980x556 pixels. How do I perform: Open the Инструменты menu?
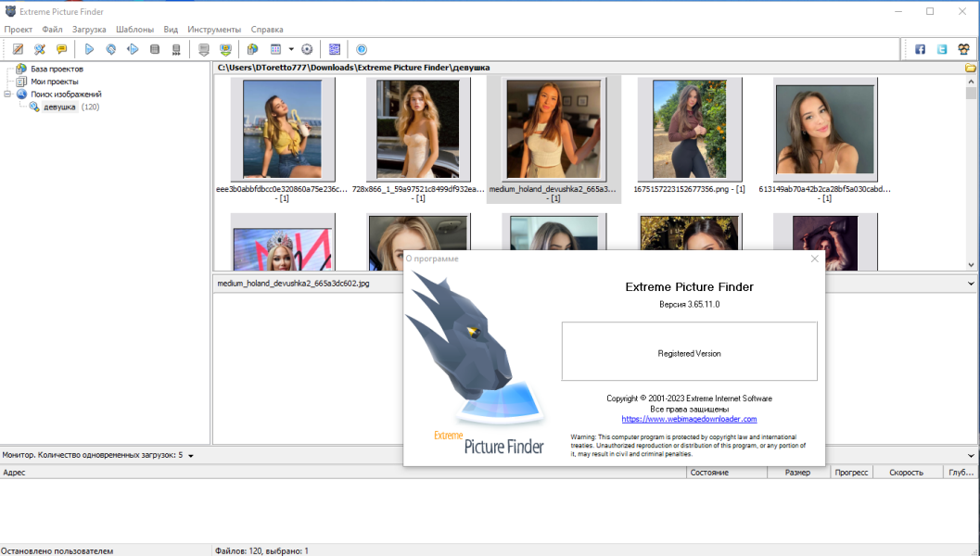[x=214, y=30]
